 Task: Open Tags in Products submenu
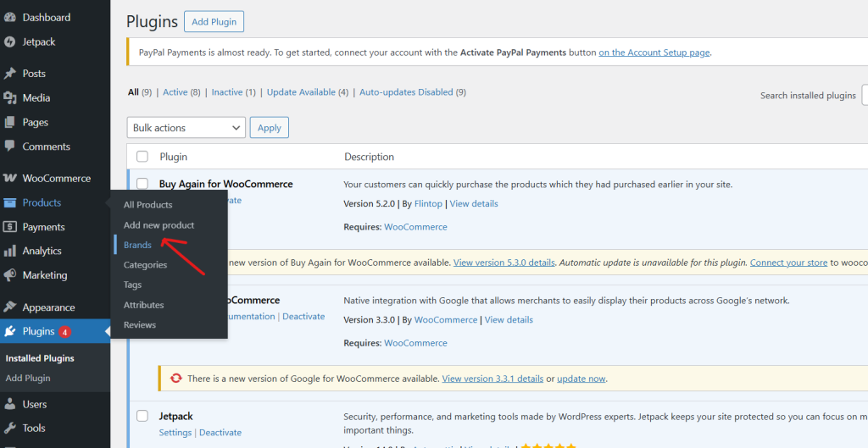click(x=132, y=285)
